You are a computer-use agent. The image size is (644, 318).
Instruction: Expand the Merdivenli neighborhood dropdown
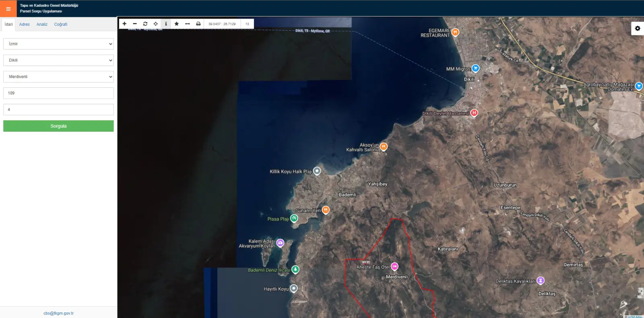pos(58,77)
